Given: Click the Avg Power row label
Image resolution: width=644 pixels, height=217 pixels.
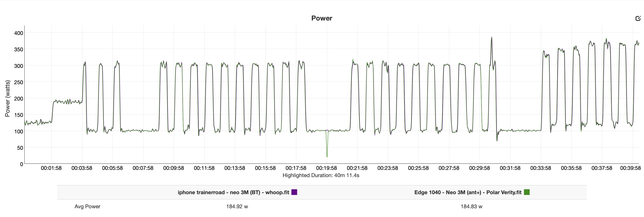Looking at the screenshot, I should tap(87, 207).
